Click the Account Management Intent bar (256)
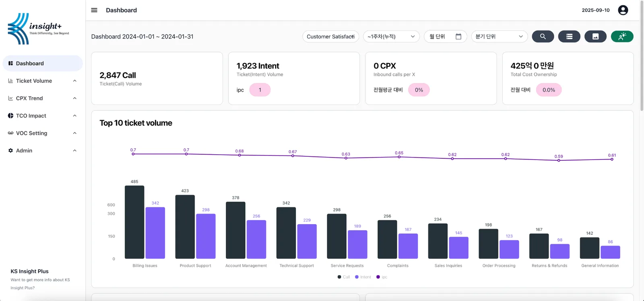Screen dimensions: 644x301 click(256, 240)
